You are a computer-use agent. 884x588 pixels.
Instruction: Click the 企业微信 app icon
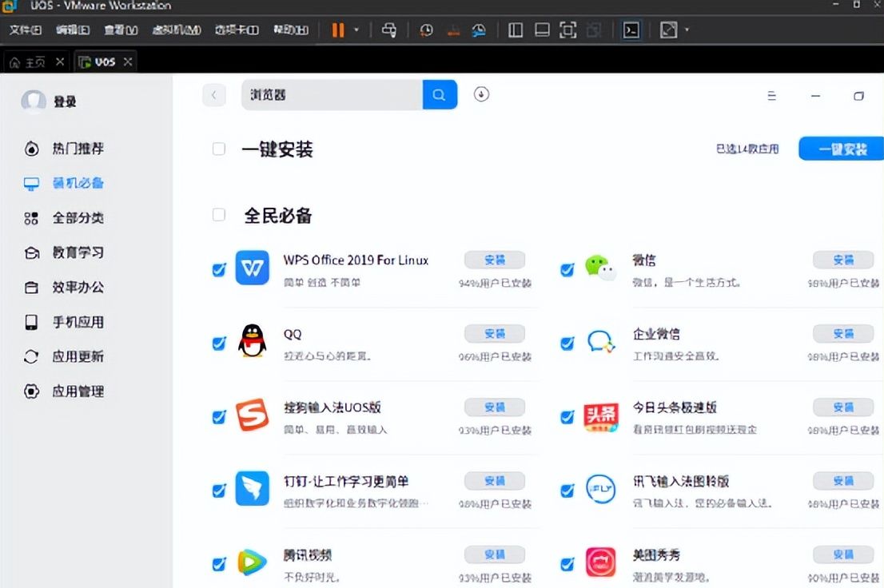(600, 342)
